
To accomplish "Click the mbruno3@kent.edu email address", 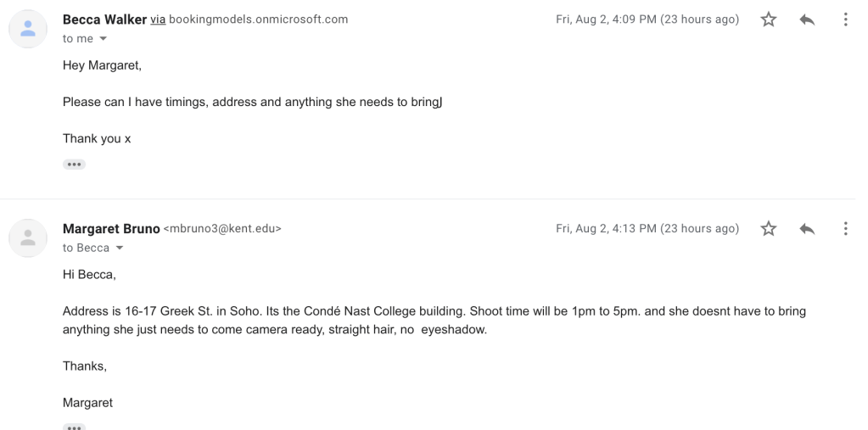I will tap(221, 228).
